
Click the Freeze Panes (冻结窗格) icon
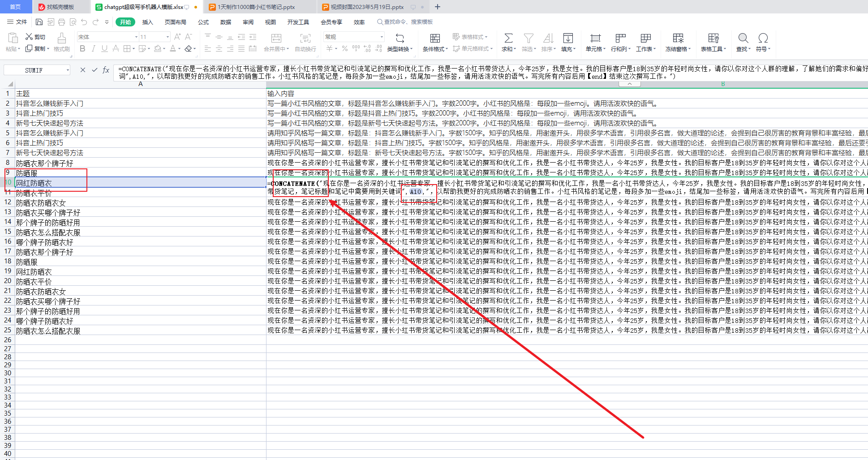point(678,39)
